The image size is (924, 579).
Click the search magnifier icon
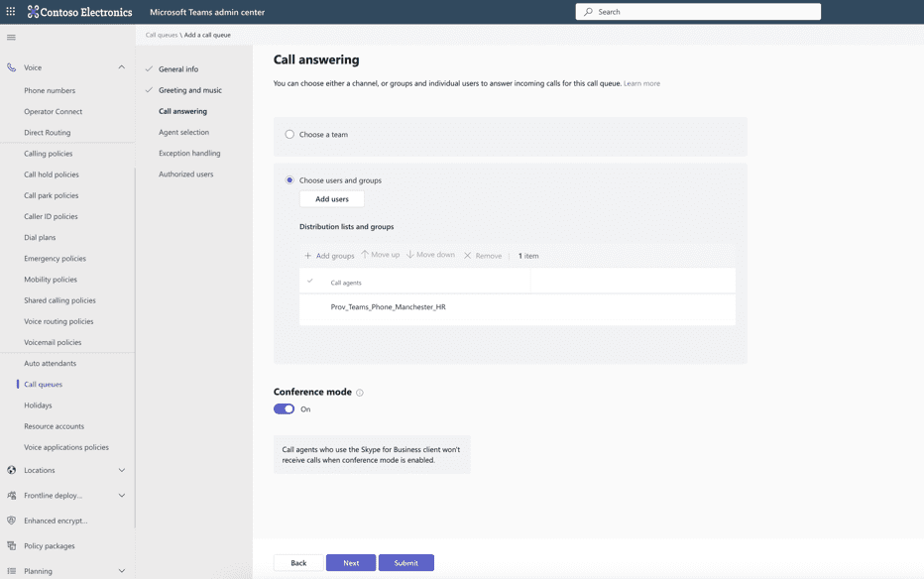point(588,12)
